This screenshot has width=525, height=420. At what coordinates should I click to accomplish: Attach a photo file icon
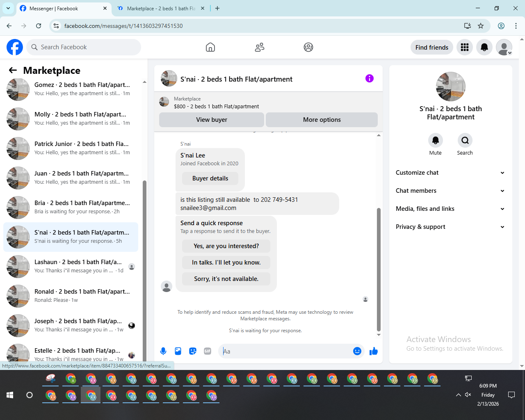(178, 351)
